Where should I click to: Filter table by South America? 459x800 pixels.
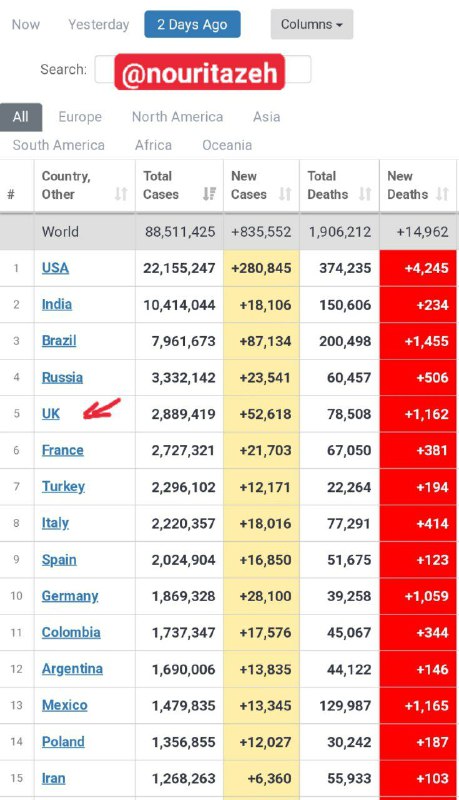coord(59,145)
